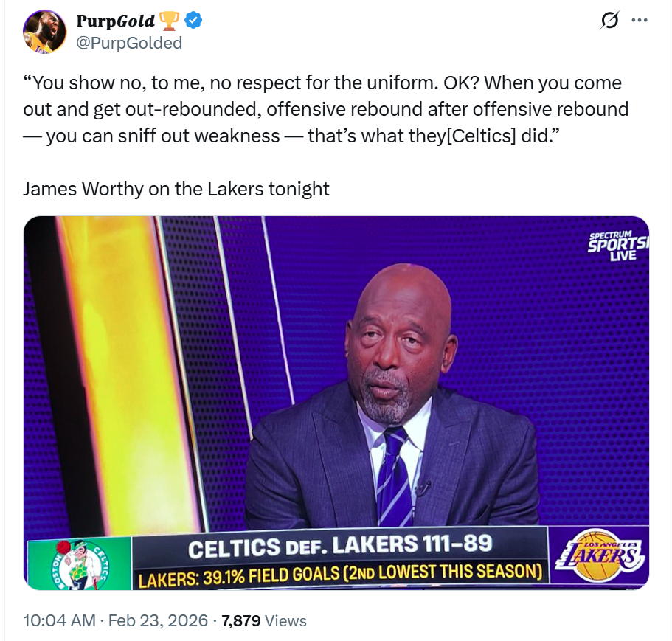This screenshot has width=672, height=641.
Task: Open the three-dot more options menu
Action: tap(640, 20)
